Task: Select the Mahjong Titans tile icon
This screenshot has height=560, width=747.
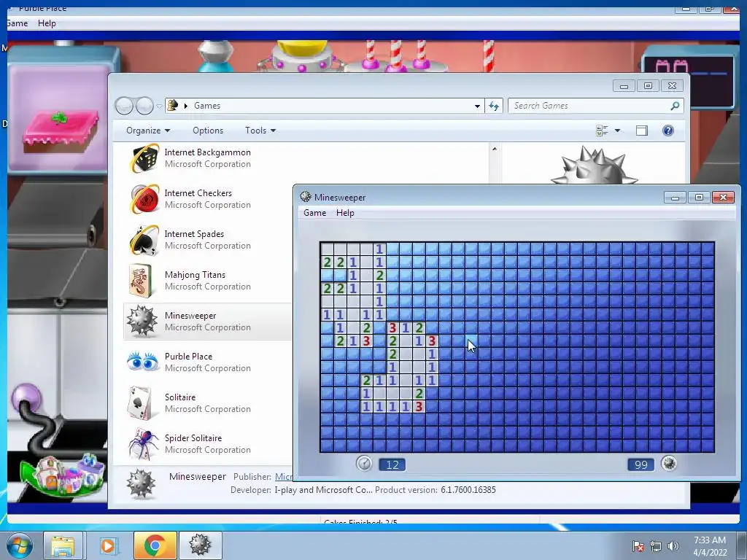Action: click(x=141, y=281)
